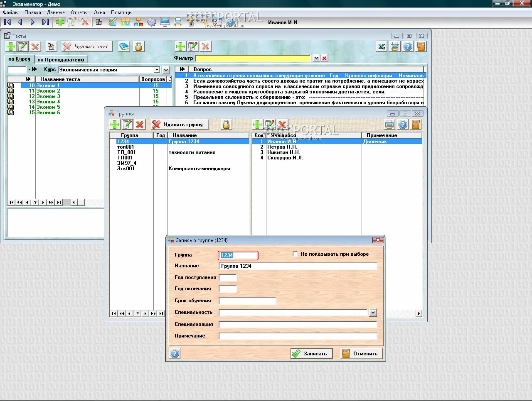Screen dimensions: 532x401
Task: Click green plus add icon in main toolbar
Action: pos(60,22)
